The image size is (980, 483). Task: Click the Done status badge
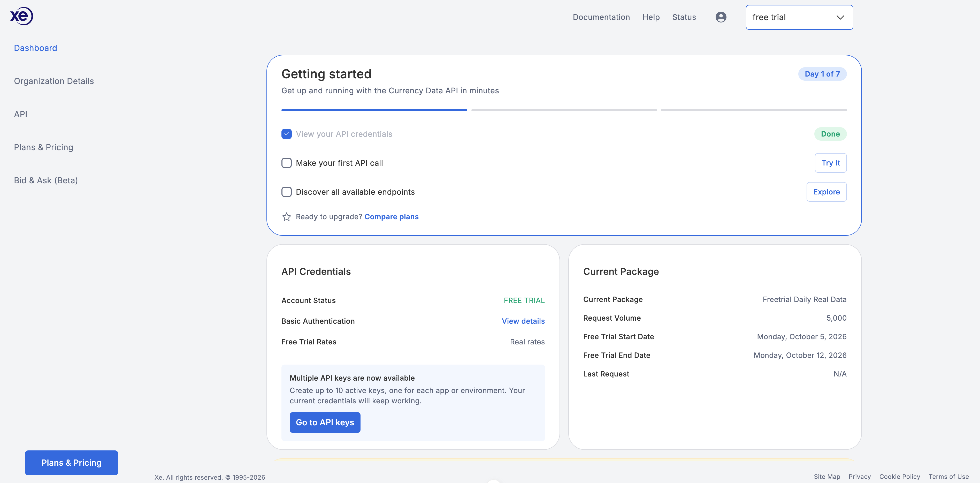(x=830, y=134)
